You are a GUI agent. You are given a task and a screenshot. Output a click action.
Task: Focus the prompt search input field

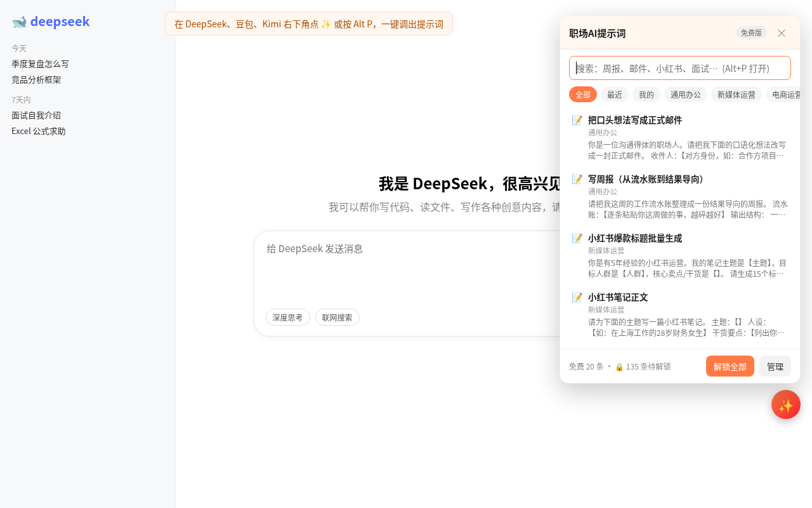point(680,68)
